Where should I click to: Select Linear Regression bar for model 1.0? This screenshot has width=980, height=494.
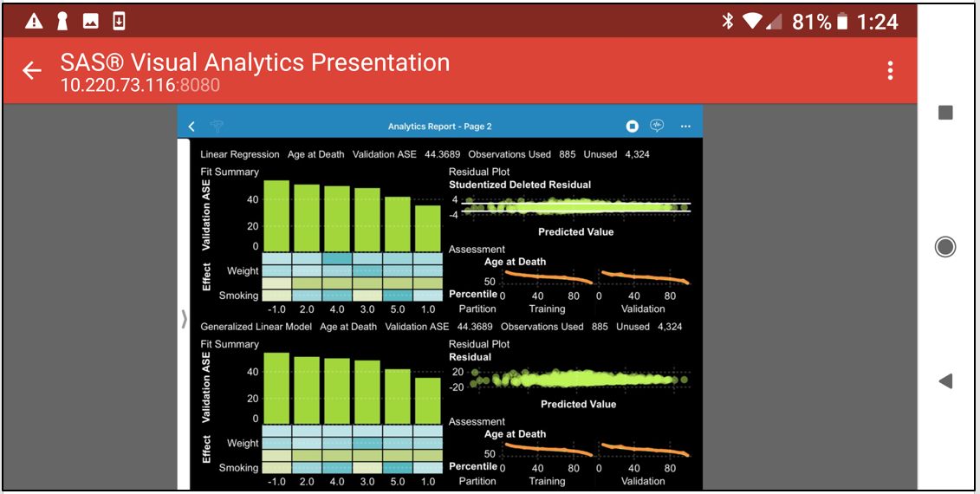click(428, 228)
